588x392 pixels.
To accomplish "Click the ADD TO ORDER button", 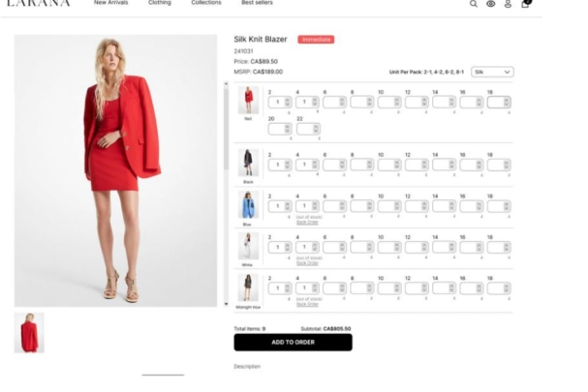I will 293,343.
